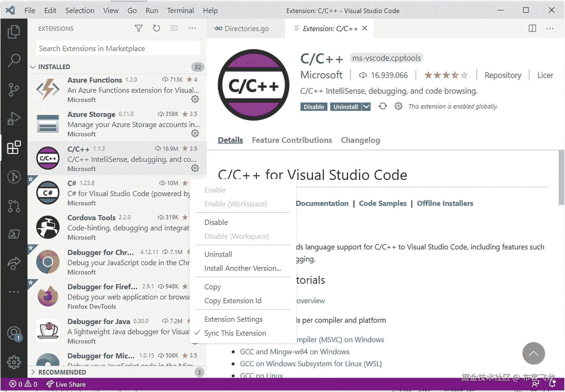The width and height of the screenshot is (565, 392).
Task: Clear extensions search results
Action: (174, 28)
